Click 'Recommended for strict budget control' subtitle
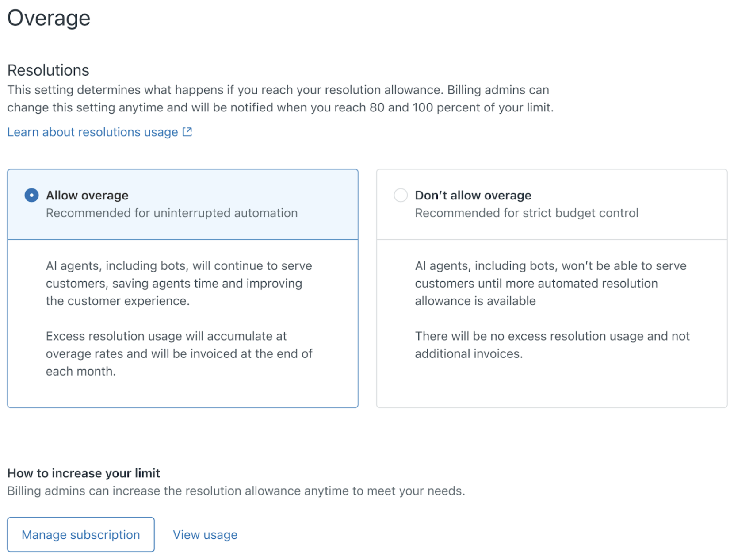The height and width of the screenshot is (560, 734). tap(527, 213)
